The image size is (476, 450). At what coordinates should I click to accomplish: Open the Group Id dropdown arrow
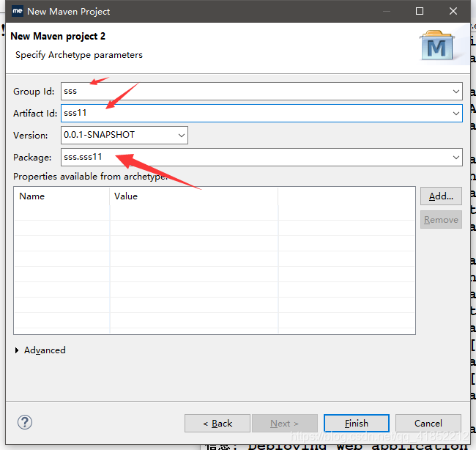(455, 91)
